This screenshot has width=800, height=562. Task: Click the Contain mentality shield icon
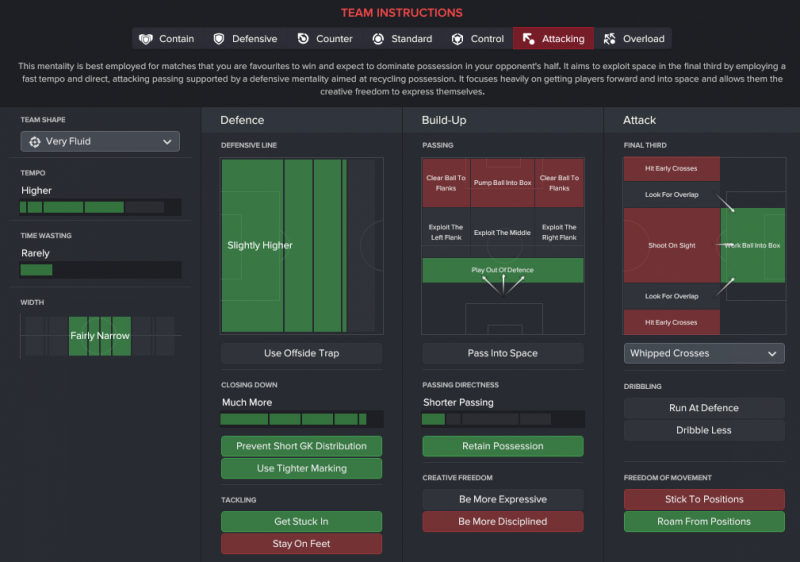(146, 39)
